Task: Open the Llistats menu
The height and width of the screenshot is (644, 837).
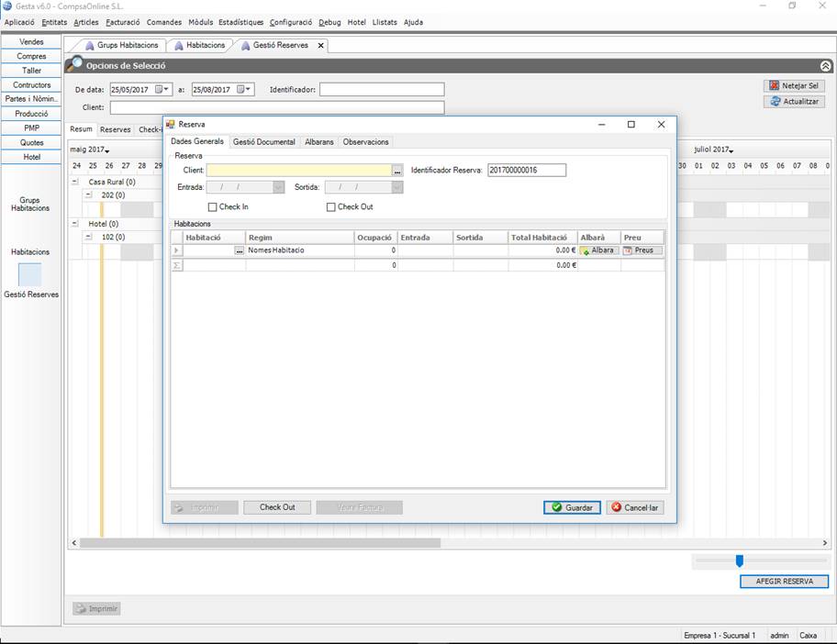Action: [385, 22]
